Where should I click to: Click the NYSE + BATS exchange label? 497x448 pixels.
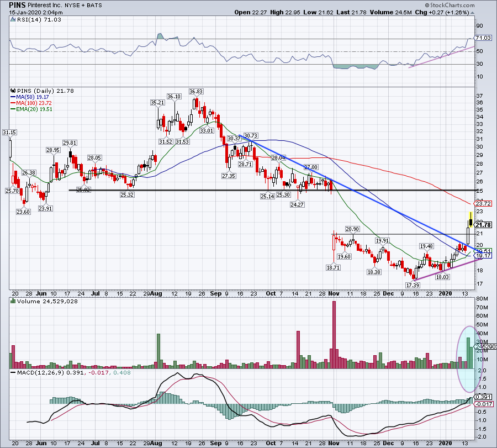tap(83, 6)
